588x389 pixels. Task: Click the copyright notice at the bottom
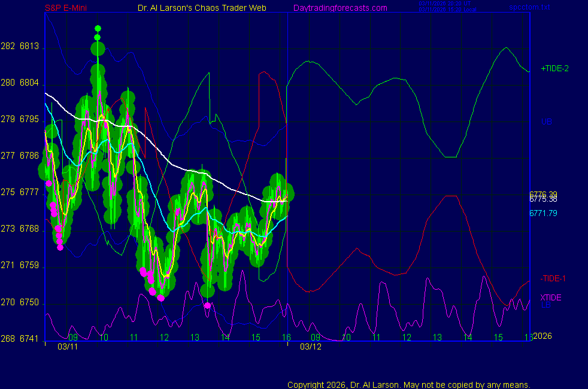[x=408, y=385]
